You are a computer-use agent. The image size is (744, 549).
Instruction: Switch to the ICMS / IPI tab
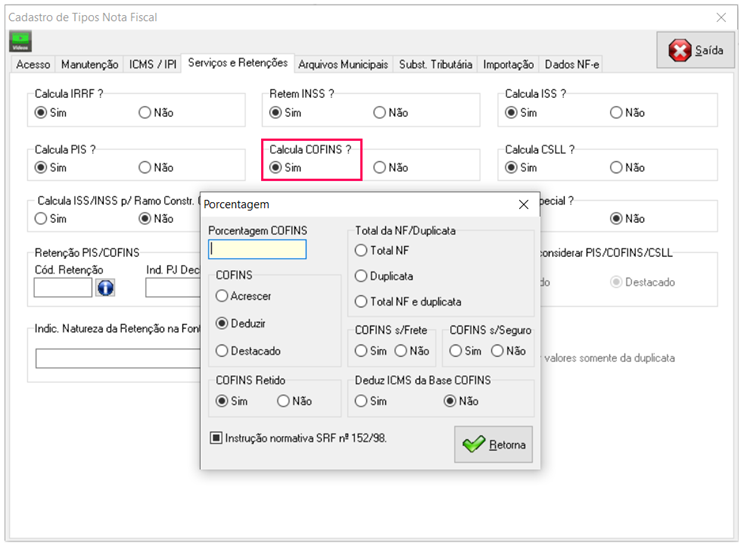click(153, 64)
